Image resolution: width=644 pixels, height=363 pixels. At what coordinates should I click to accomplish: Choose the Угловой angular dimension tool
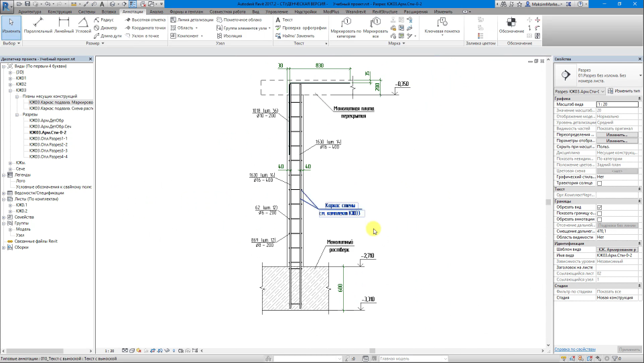[83, 25]
